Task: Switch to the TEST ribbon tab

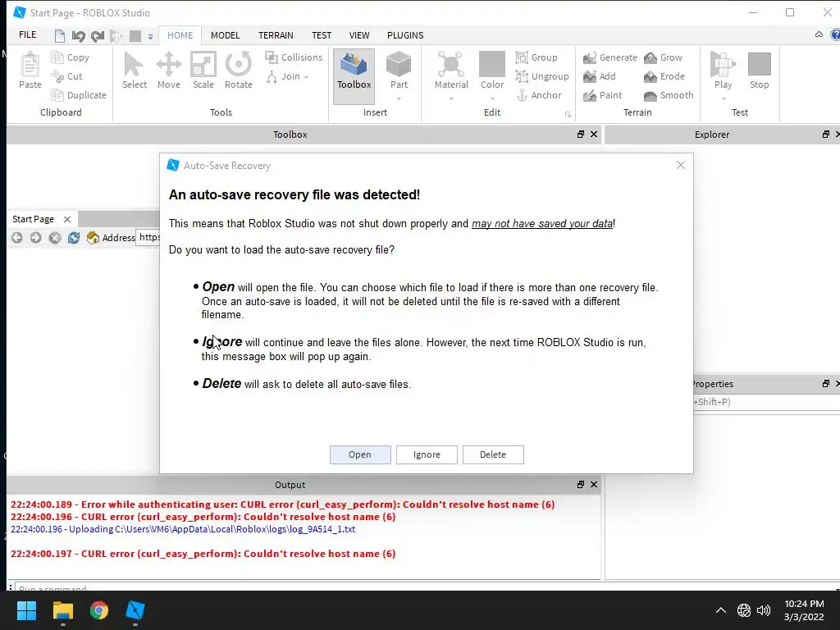Action: point(322,34)
